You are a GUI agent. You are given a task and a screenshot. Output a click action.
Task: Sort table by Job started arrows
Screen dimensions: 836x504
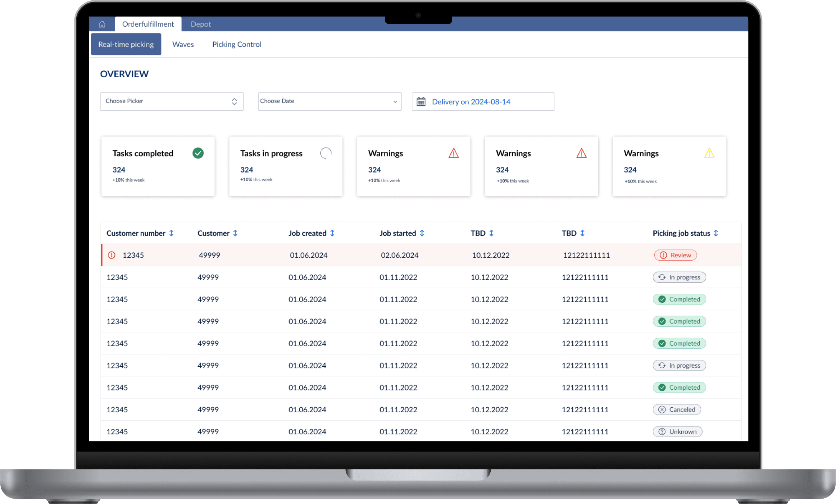click(422, 233)
